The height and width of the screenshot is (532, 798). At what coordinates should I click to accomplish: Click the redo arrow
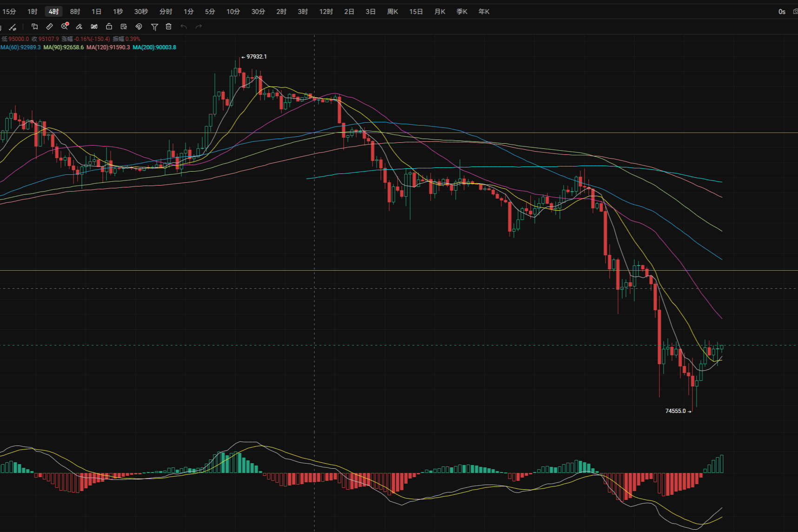tap(199, 27)
